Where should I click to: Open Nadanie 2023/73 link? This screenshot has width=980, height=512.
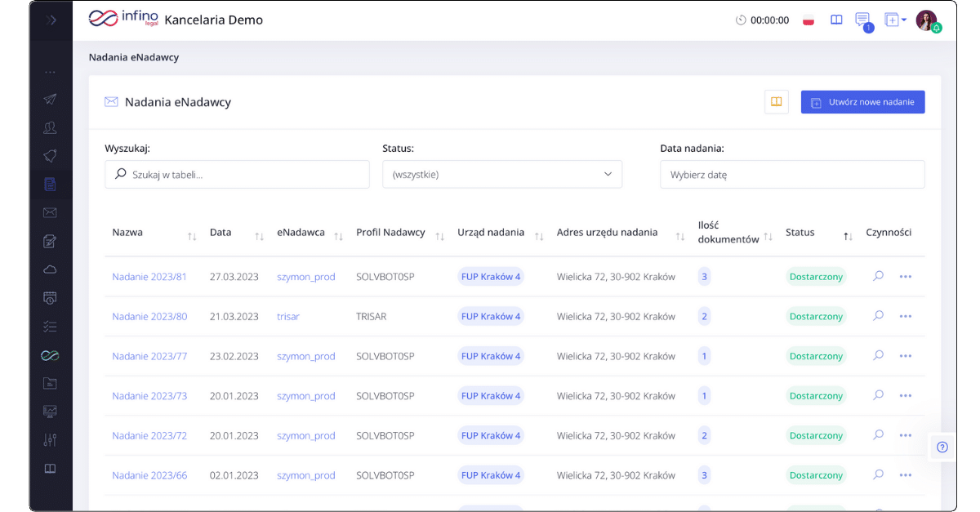pyautogui.click(x=149, y=396)
